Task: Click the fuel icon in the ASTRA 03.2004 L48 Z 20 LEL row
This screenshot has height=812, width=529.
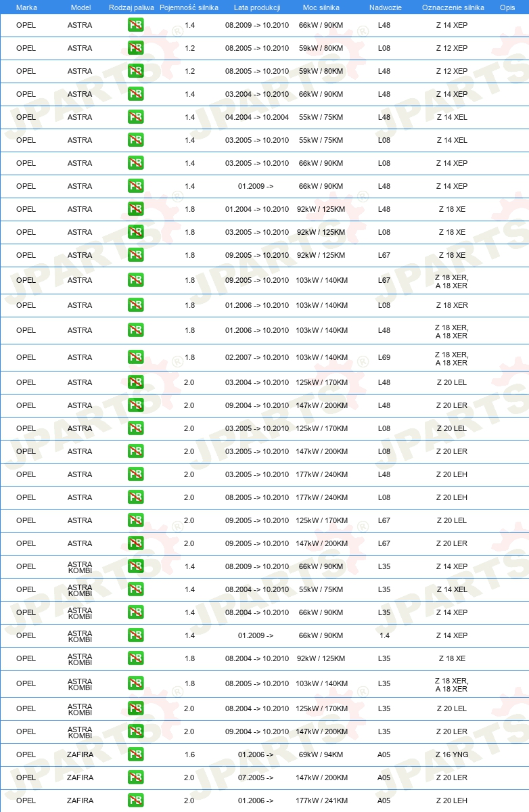Action: [136, 382]
